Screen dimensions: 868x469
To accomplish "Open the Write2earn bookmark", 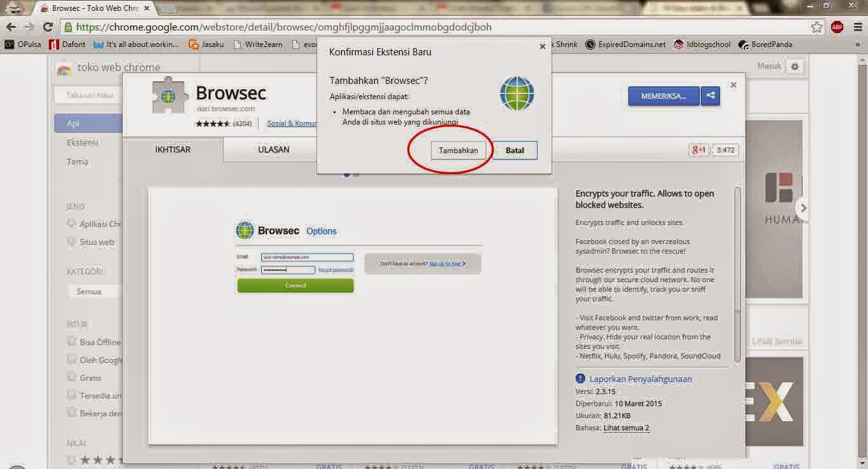I will [257, 44].
